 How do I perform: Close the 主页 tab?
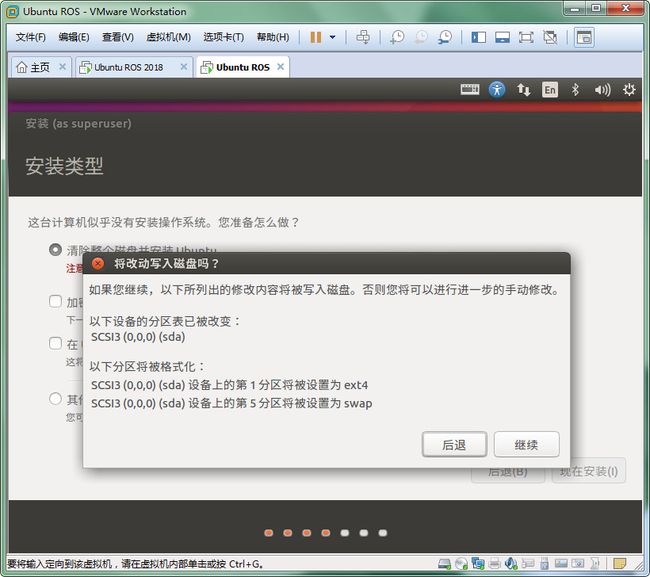click(62, 67)
